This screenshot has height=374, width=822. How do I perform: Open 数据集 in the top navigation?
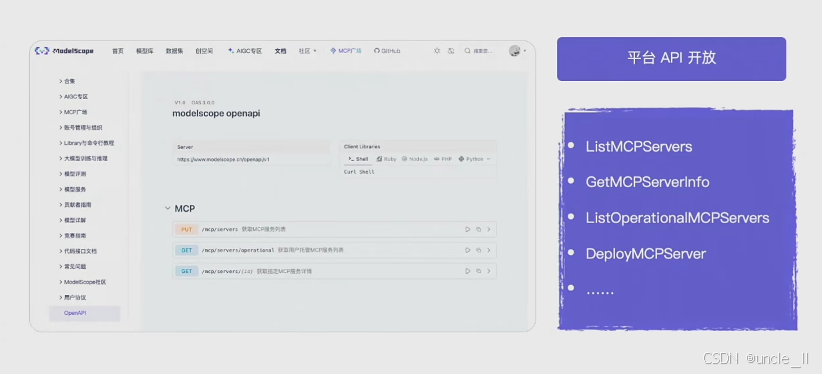[175, 51]
